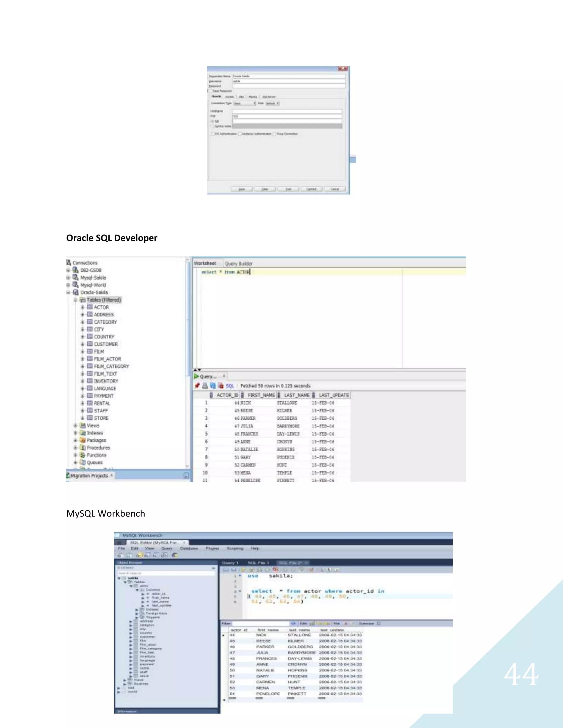Image resolution: width=563 pixels, height=728 pixels.
Task: Click the Procedures folder icon
Action: click(83, 448)
